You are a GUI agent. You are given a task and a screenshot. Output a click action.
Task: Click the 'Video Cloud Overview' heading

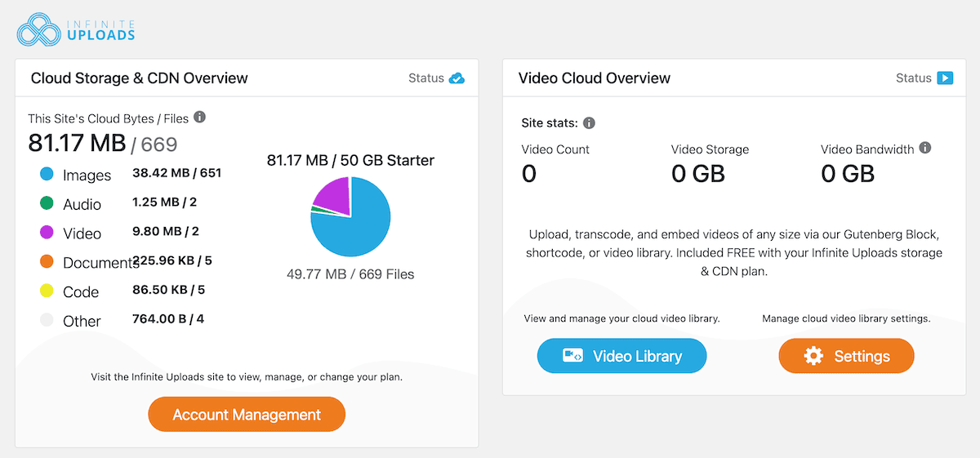(x=595, y=78)
